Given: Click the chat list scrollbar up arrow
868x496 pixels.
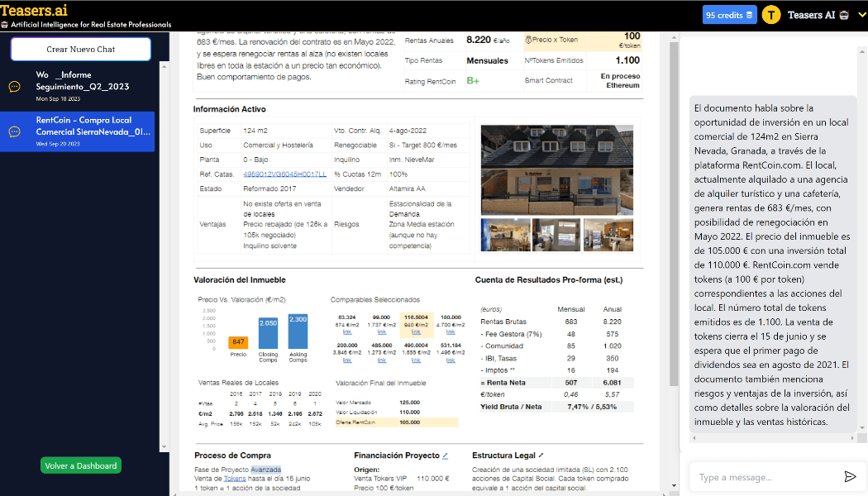Looking at the screenshot, I should pos(164,66).
